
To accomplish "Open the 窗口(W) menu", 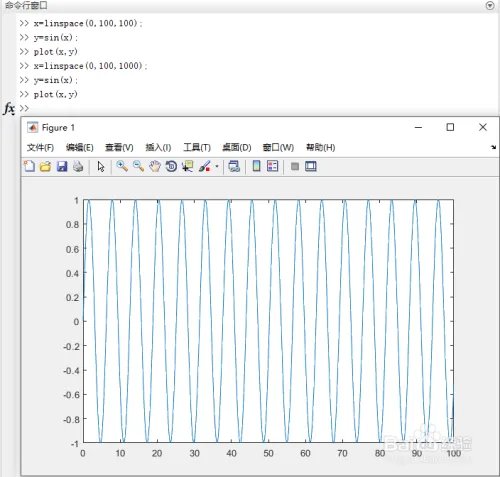I will pyautogui.click(x=278, y=147).
